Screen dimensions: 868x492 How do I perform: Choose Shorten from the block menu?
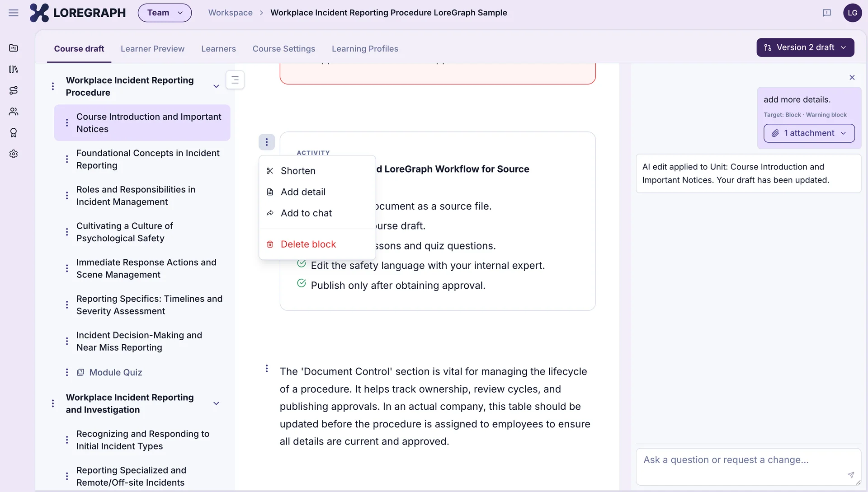point(317,171)
